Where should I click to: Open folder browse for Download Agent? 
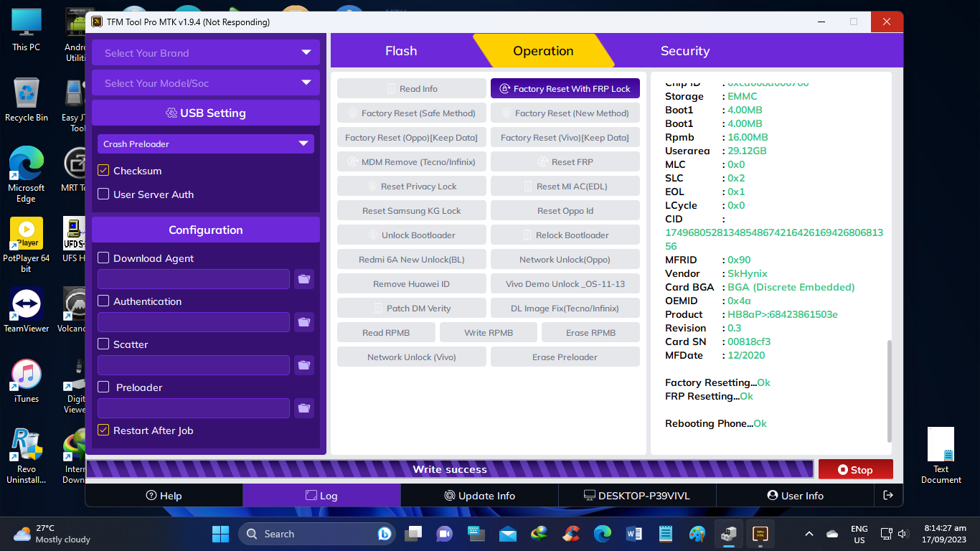pos(304,279)
